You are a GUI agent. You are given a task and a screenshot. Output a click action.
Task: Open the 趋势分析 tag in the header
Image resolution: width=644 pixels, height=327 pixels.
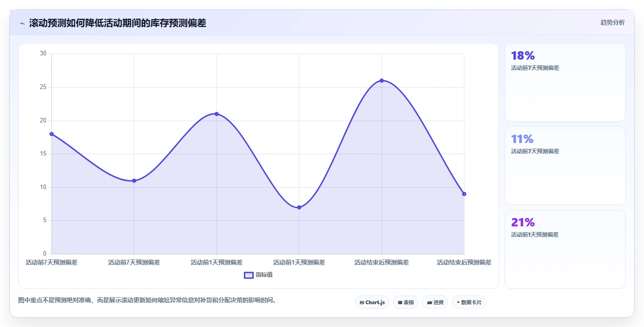coord(612,22)
